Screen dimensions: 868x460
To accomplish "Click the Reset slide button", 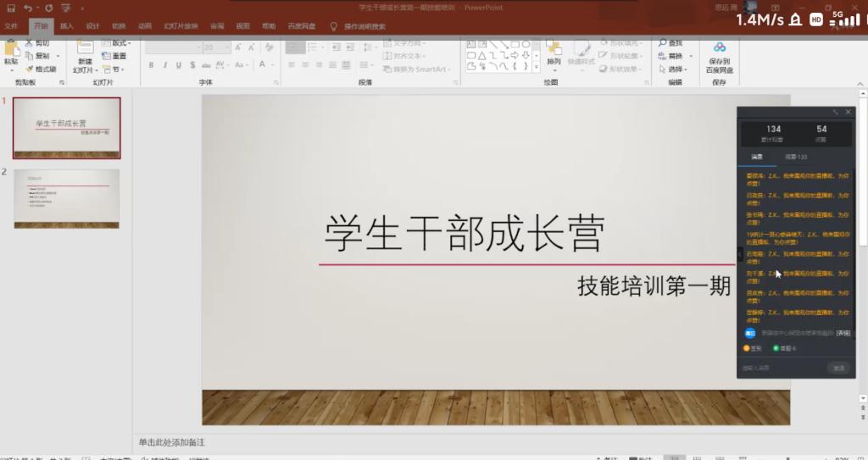I will 115,56.
